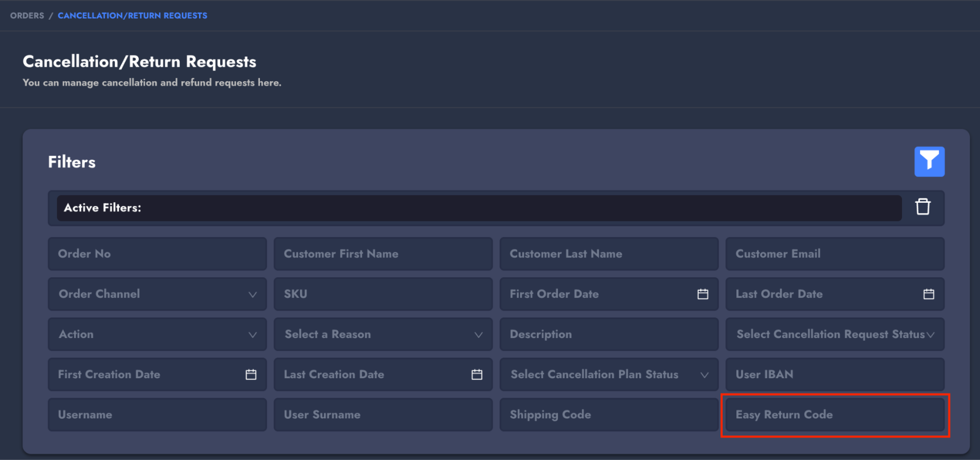
Task: Open calendar icon in Last Order Date
Action: (x=928, y=294)
